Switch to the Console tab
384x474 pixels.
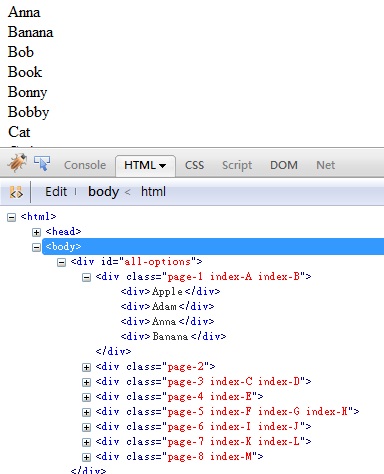[85, 165]
